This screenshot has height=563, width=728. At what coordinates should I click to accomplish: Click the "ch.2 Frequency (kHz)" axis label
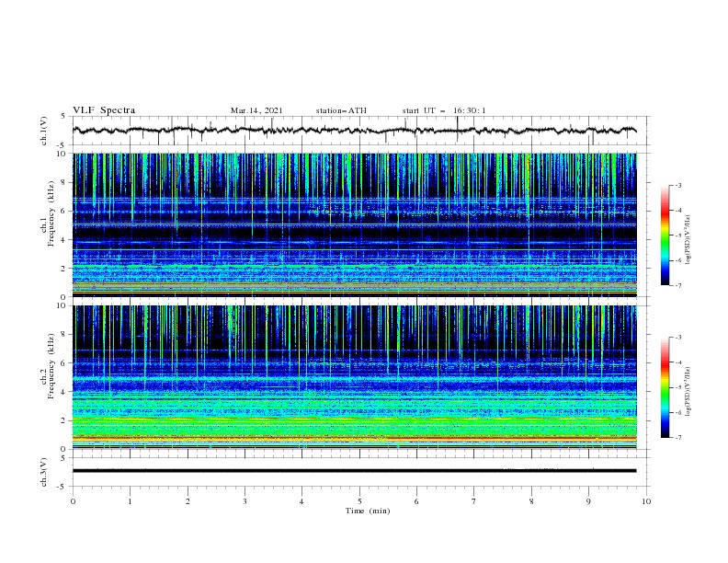47,368
